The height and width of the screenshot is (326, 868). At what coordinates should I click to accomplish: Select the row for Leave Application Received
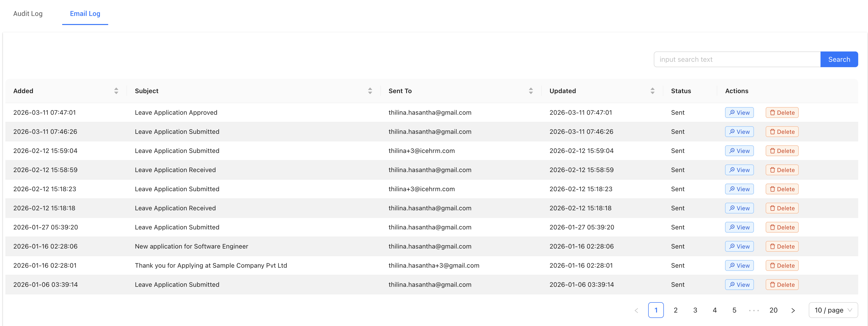pyautogui.click(x=236, y=170)
